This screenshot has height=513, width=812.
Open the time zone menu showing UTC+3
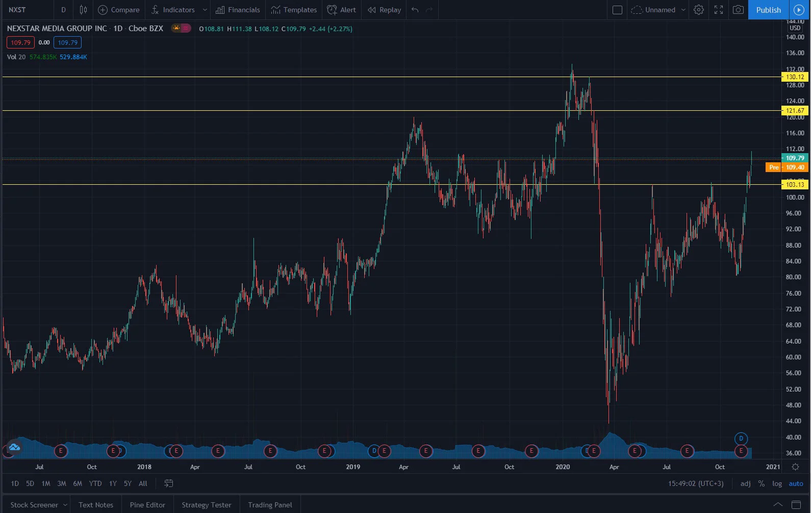coord(696,483)
